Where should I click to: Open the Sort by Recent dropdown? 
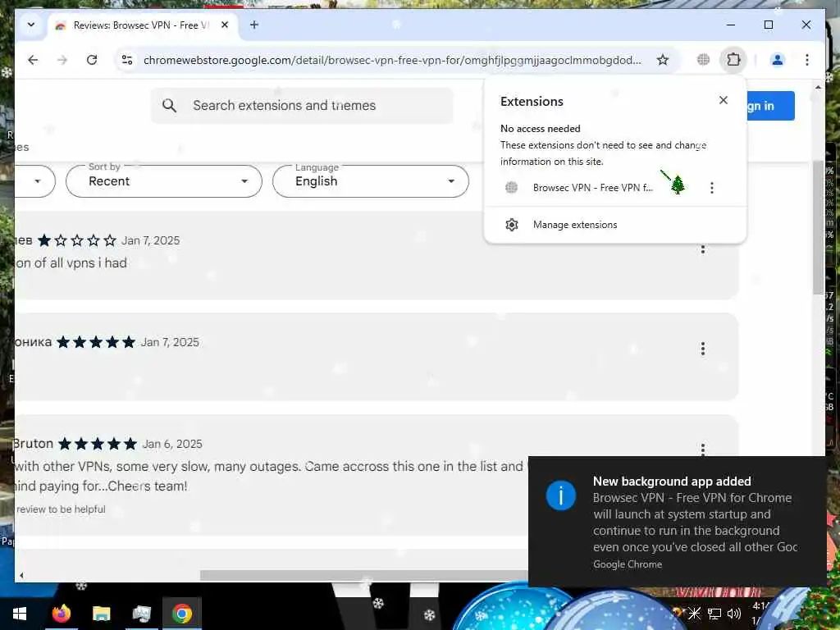(x=164, y=181)
